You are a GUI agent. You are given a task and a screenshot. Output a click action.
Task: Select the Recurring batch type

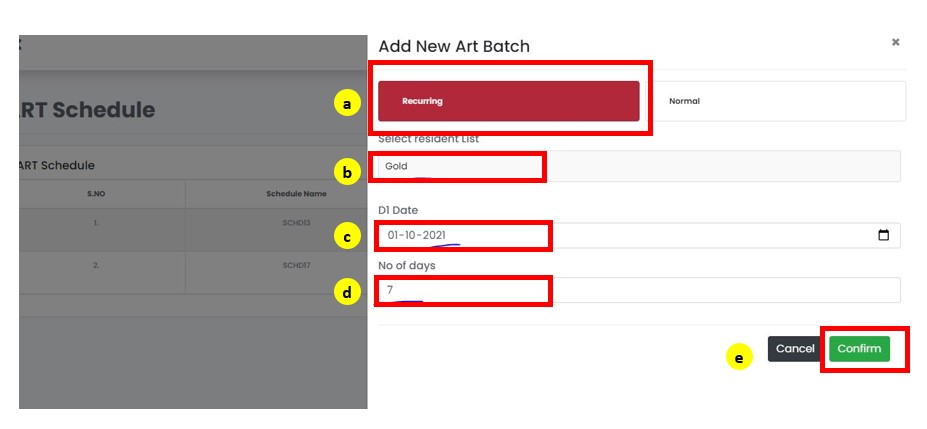pos(508,101)
